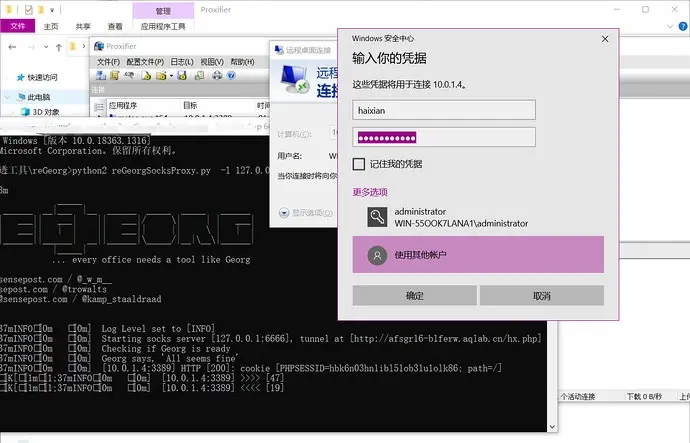This screenshot has height=443, width=690.
Task: Choose the WIN-55OOK7LANA1\administrator account
Action: (x=478, y=217)
